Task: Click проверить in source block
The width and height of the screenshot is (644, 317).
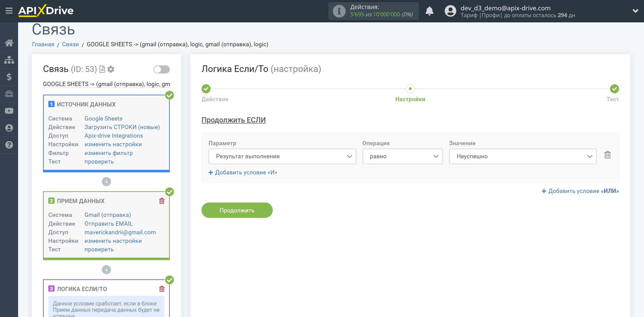Action: pyautogui.click(x=99, y=162)
